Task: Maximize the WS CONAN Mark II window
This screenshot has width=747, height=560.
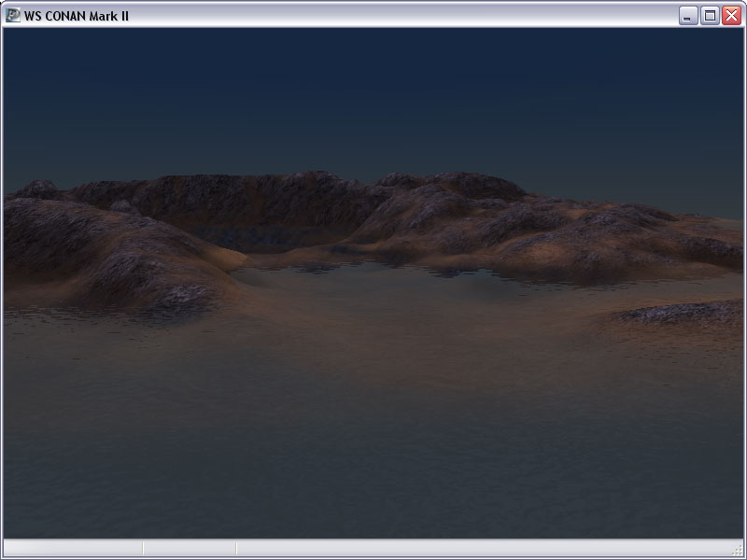Action: 710,15
